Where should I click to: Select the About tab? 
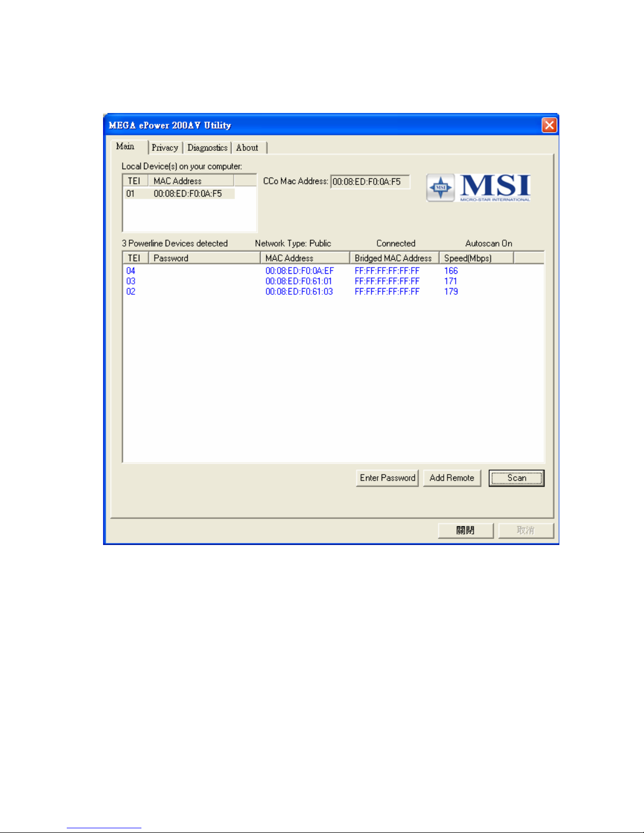(247, 148)
